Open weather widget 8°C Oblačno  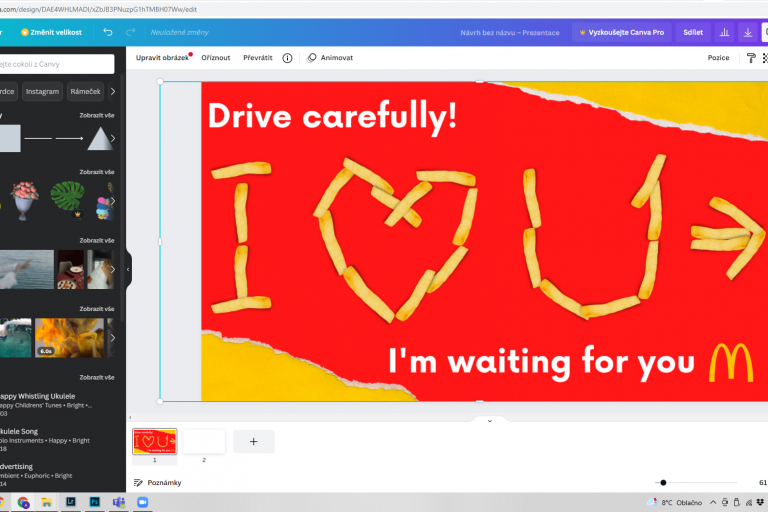click(x=675, y=502)
